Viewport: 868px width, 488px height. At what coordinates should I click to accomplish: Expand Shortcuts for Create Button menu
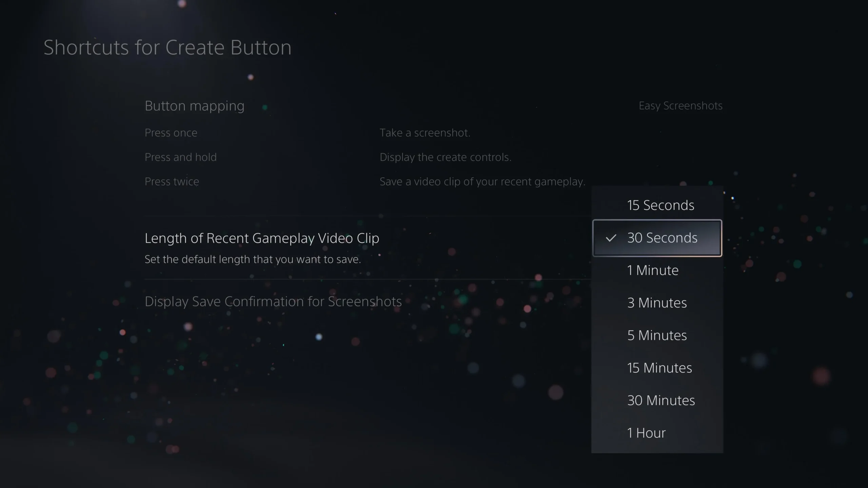click(167, 46)
